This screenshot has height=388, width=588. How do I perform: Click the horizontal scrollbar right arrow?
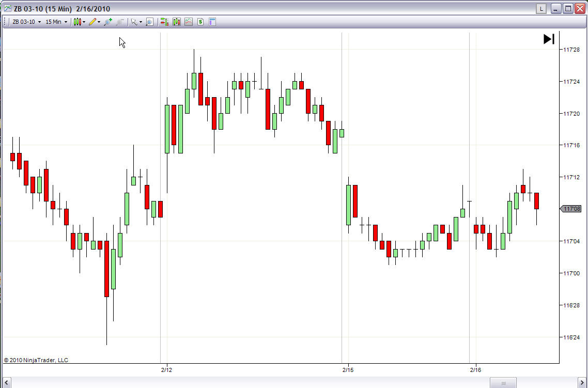(582, 383)
